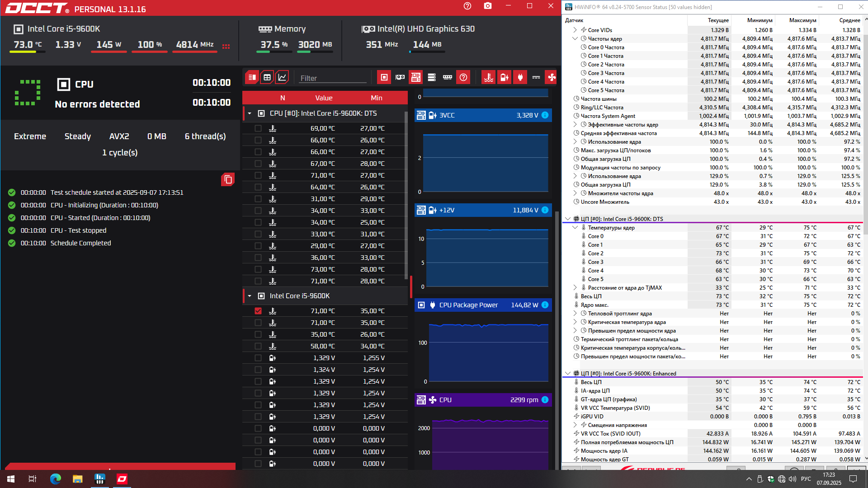Viewport: 868px width, 488px height.
Task: Click the Максимум column header in HWiNFO
Action: point(802,20)
